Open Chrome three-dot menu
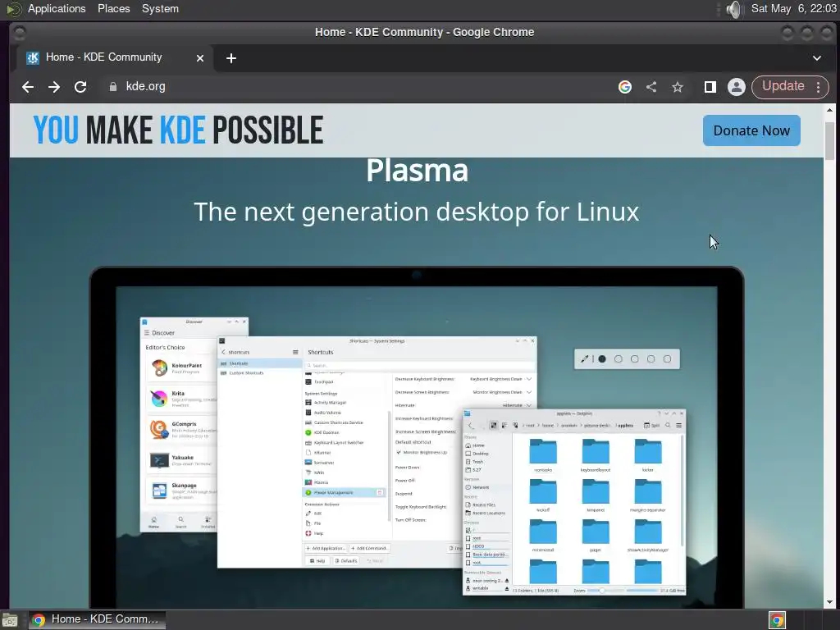This screenshot has width=840, height=630. [x=818, y=87]
